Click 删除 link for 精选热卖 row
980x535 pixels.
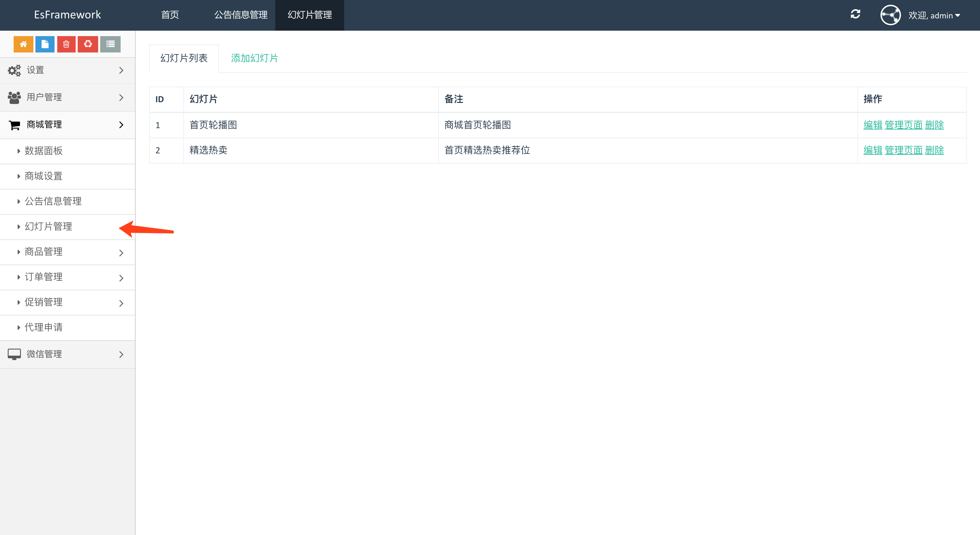(x=934, y=150)
